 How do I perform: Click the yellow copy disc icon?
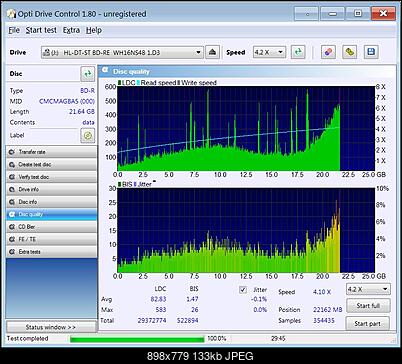[349, 52]
